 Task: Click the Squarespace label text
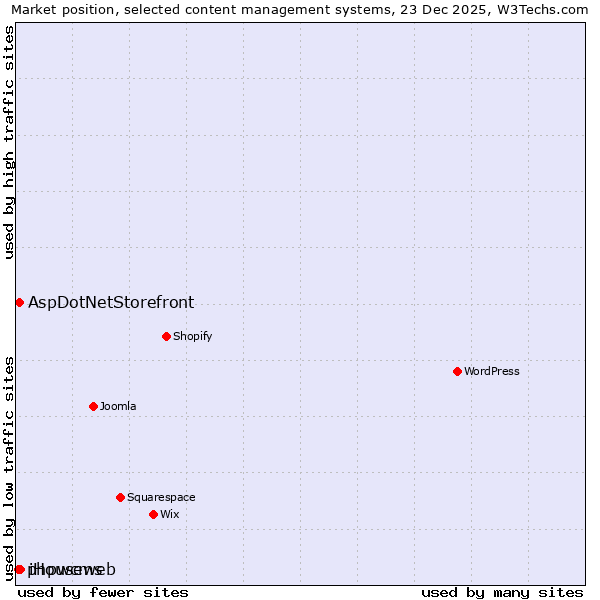161,497
